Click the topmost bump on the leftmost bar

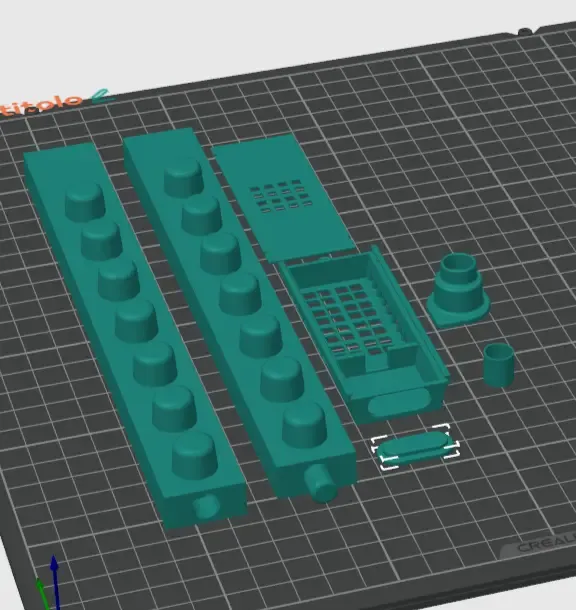pyautogui.click(x=85, y=202)
